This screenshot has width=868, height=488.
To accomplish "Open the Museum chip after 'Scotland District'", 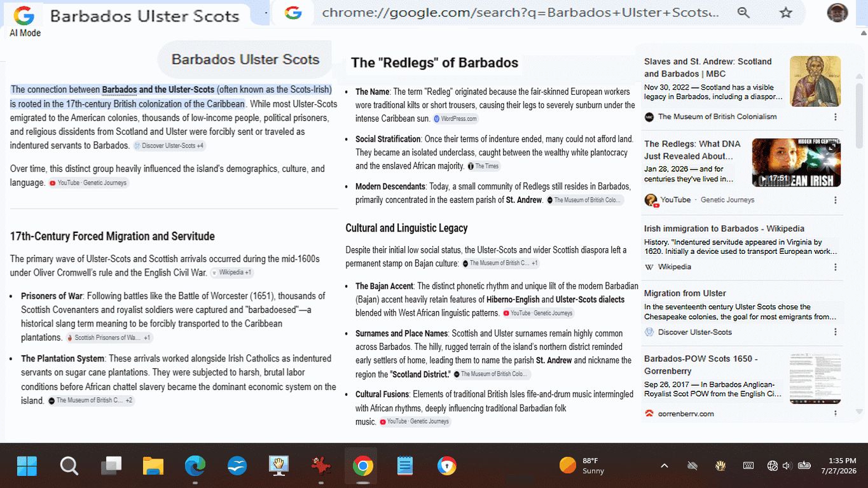I will pyautogui.click(x=492, y=374).
